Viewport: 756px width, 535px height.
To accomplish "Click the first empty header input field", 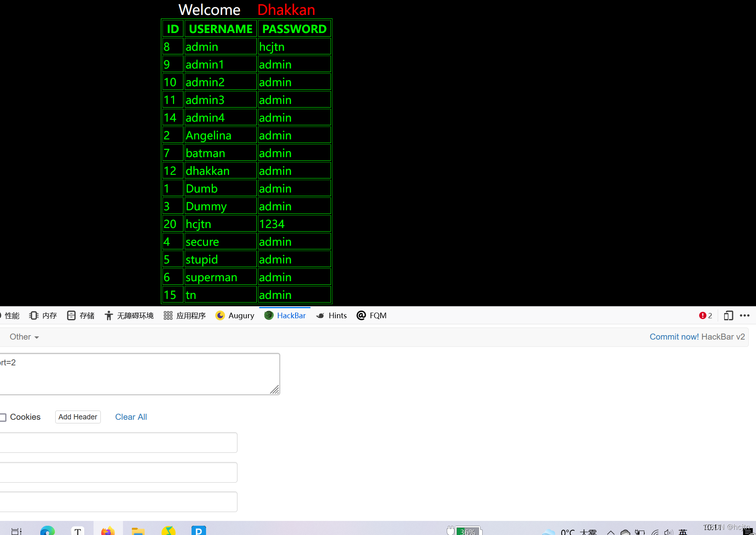I will [118, 442].
